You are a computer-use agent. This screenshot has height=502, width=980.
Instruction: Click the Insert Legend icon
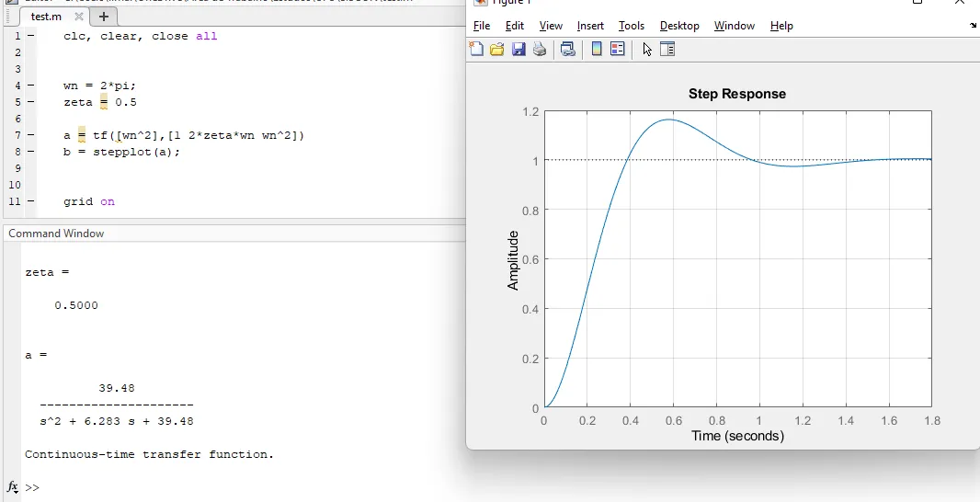pyautogui.click(x=618, y=50)
